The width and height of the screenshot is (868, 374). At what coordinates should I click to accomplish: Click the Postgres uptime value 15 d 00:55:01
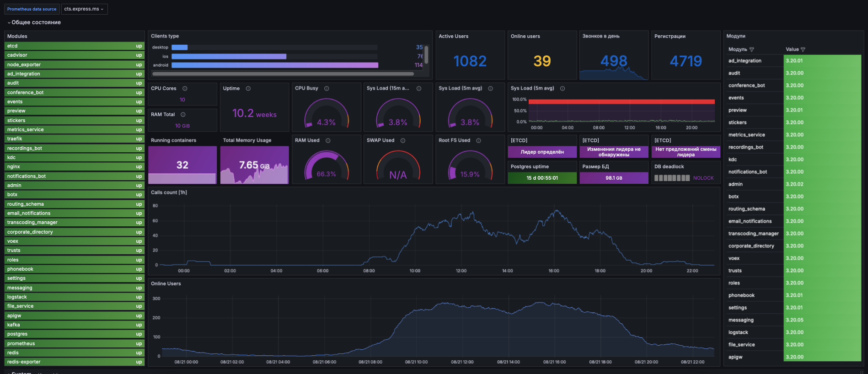[542, 178]
